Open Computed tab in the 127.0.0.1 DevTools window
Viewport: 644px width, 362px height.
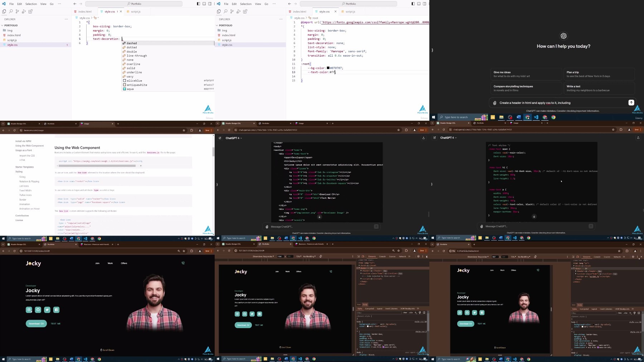pos(370,309)
